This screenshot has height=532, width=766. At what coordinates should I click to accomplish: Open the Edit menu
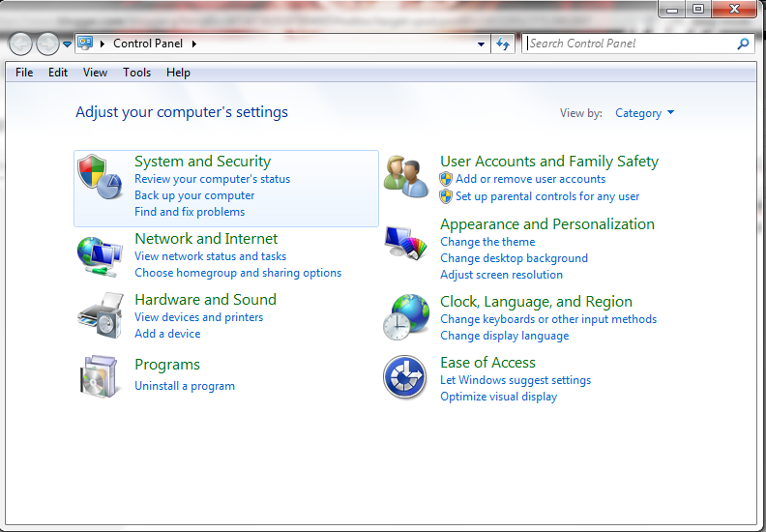click(x=58, y=73)
